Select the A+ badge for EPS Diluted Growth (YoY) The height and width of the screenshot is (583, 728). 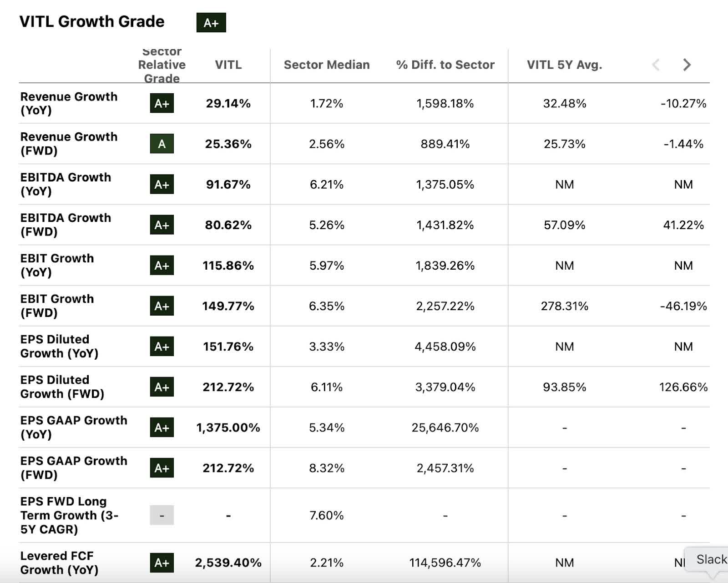click(x=162, y=346)
